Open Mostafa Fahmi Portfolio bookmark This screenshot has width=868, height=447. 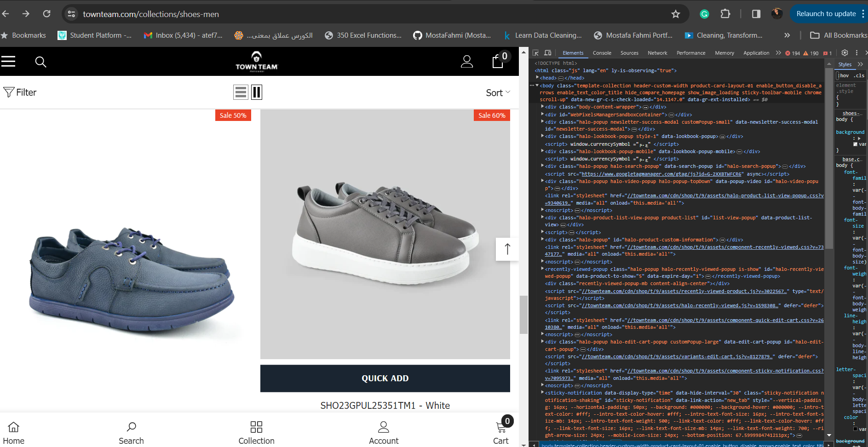point(633,35)
